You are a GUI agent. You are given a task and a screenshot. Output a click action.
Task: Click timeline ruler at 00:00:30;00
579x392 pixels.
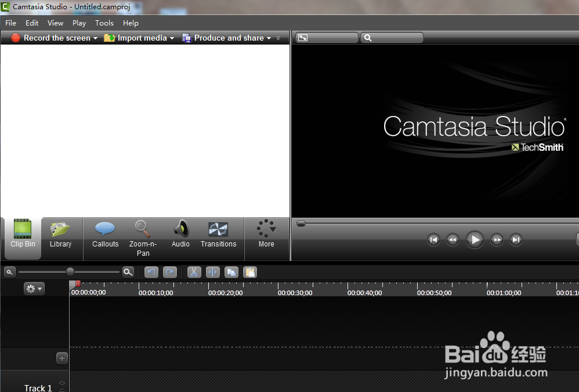click(295, 293)
